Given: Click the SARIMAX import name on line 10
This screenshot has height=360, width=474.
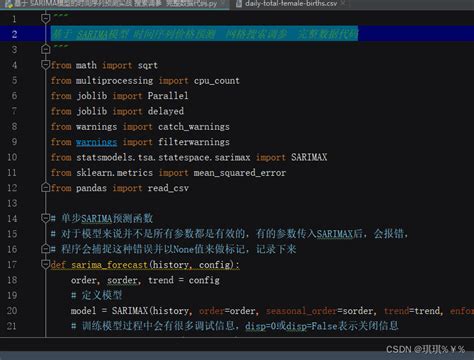Looking at the screenshot, I should [x=309, y=157].
